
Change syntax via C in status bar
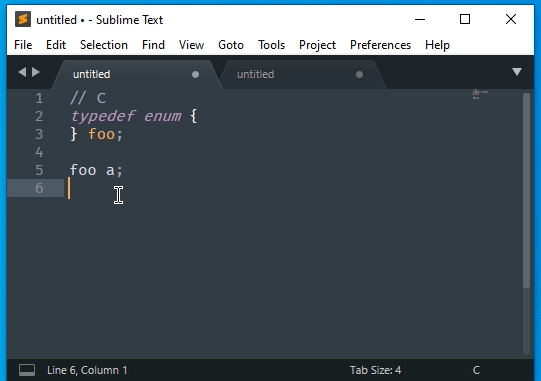476,370
